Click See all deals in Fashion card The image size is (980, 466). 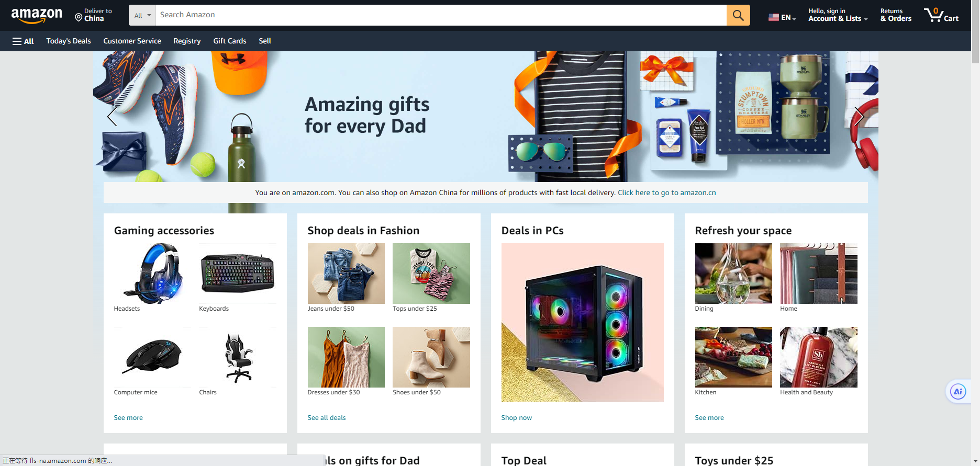[x=327, y=417]
